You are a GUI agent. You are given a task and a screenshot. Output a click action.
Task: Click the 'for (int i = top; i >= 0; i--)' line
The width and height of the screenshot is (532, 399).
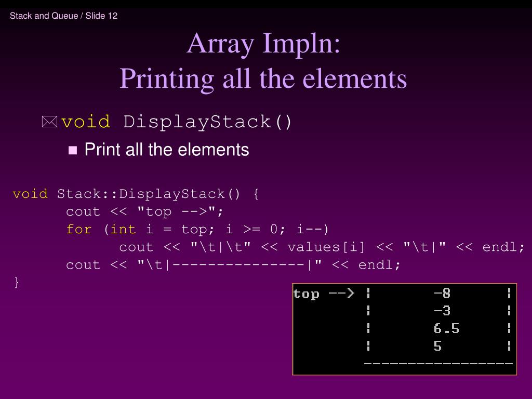(197, 229)
